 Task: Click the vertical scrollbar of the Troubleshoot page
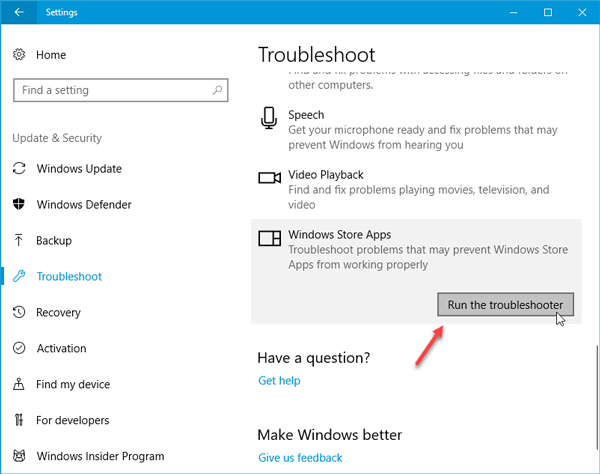point(597,396)
